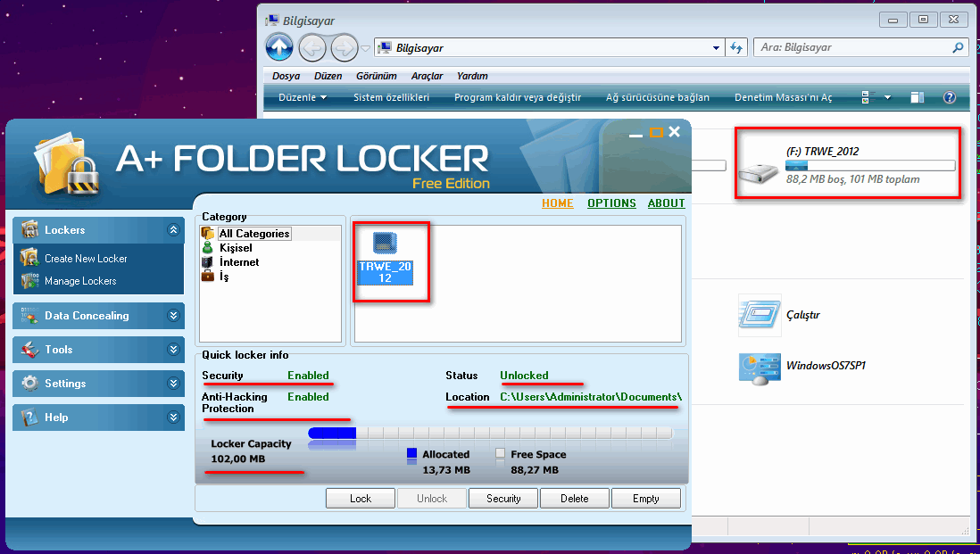Expand the Tools sidebar section
980x554 pixels.
[x=173, y=349]
